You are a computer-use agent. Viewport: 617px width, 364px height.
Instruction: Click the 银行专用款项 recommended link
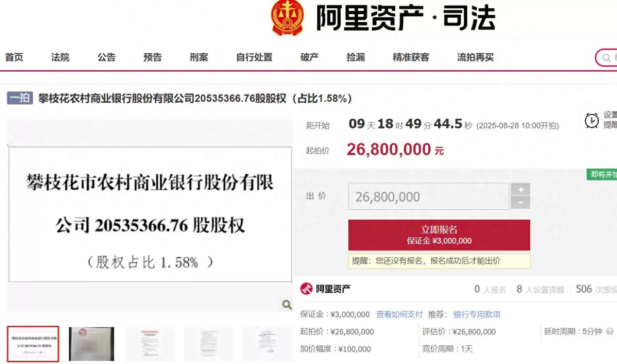[x=478, y=314]
